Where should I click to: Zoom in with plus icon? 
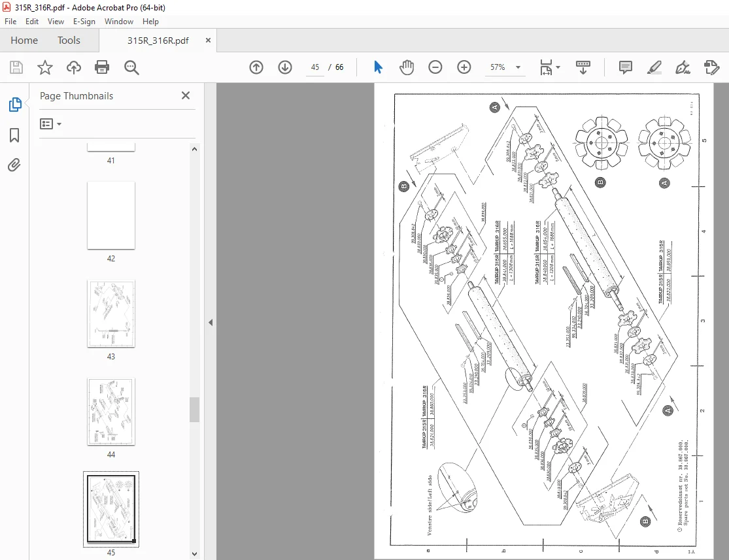[x=464, y=67]
